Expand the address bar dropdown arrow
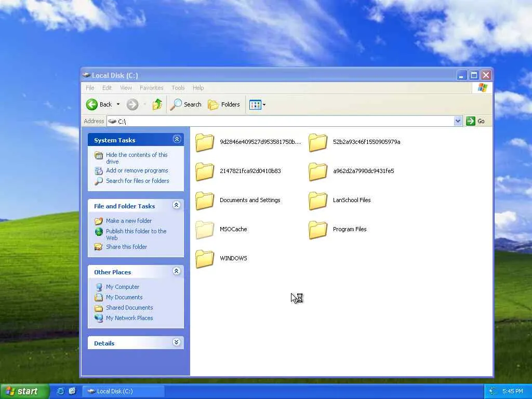 458,121
